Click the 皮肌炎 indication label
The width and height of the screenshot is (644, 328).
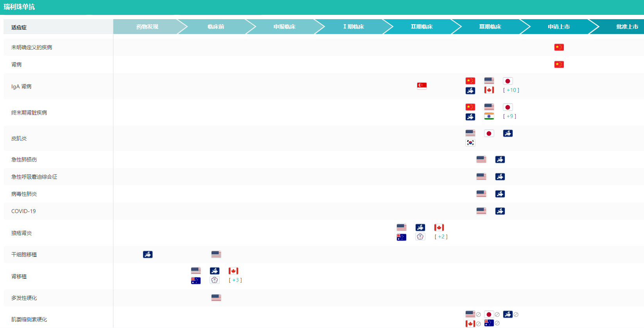[x=19, y=138]
